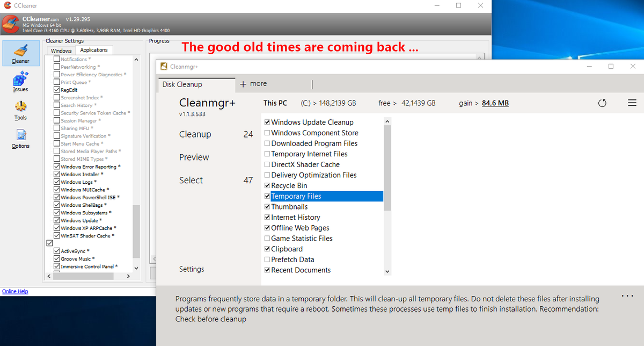Uncheck Recent Documents checkbox
The height and width of the screenshot is (346, 644).
267,270
